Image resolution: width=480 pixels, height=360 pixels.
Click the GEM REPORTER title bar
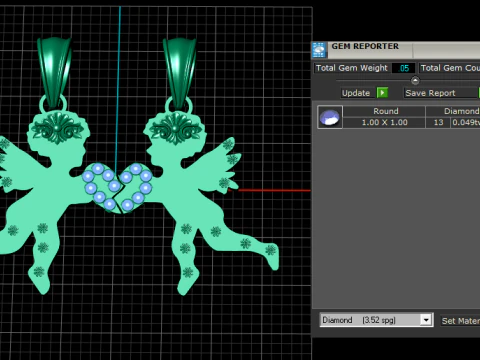396,50
